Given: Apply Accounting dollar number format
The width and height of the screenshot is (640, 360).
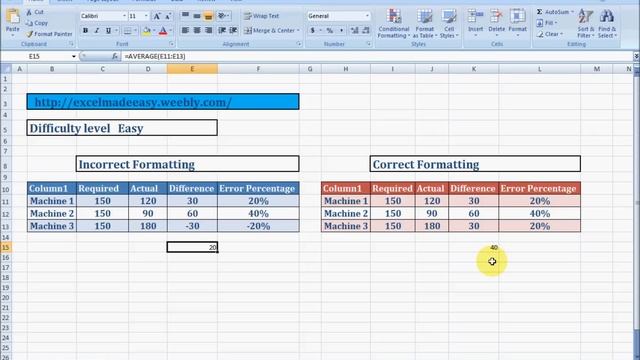Looking at the screenshot, I should (313, 31).
